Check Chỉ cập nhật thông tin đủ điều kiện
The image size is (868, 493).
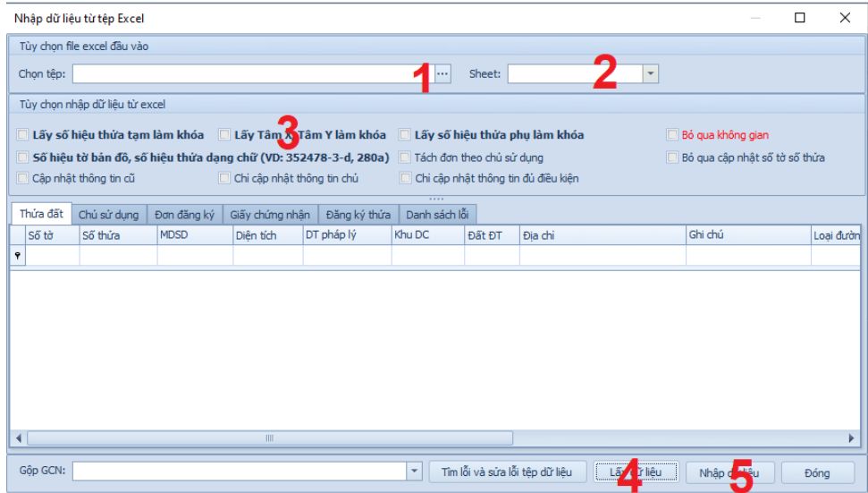[x=406, y=178]
